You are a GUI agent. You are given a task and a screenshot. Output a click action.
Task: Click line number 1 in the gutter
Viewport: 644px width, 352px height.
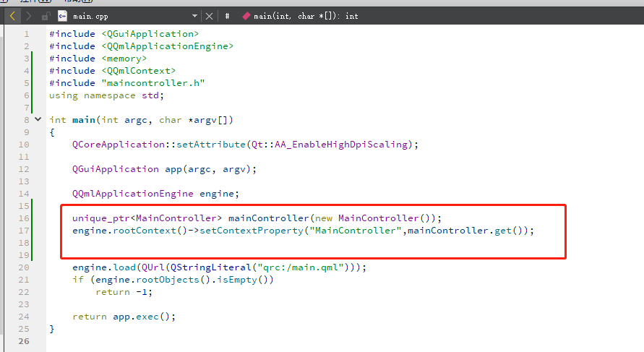[x=27, y=34]
